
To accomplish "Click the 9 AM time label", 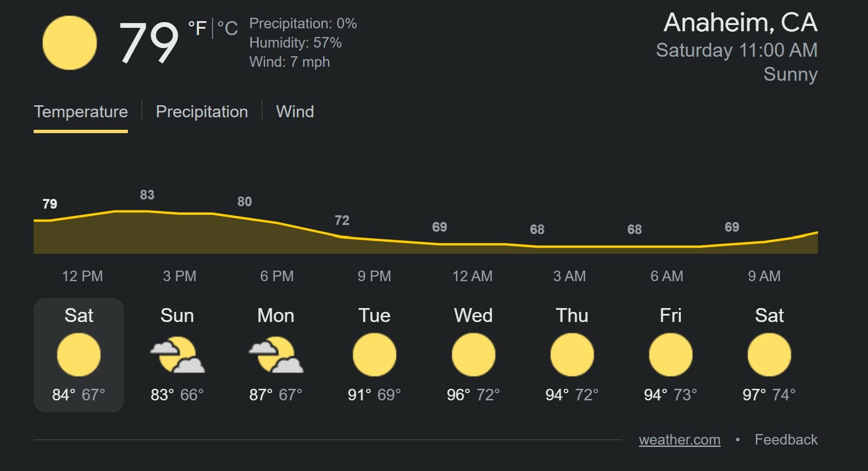I will click(x=764, y=276).
